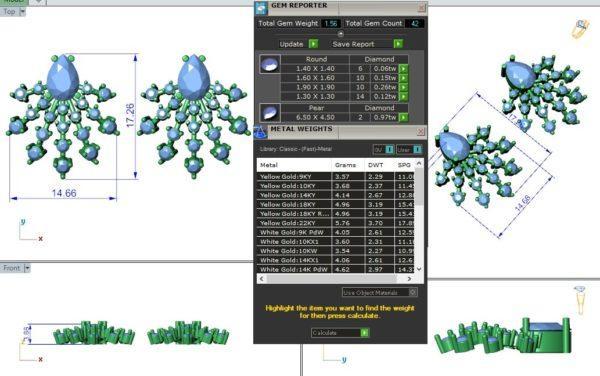Toggle the Use Object Materials checkbox

point(413,293)
